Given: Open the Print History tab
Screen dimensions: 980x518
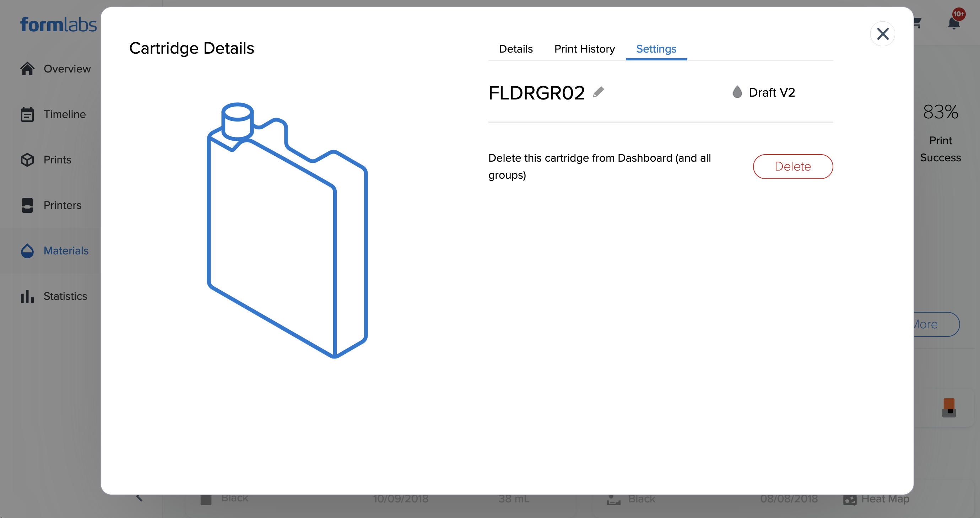Looking at the screenshot, I should click(584, 49).
